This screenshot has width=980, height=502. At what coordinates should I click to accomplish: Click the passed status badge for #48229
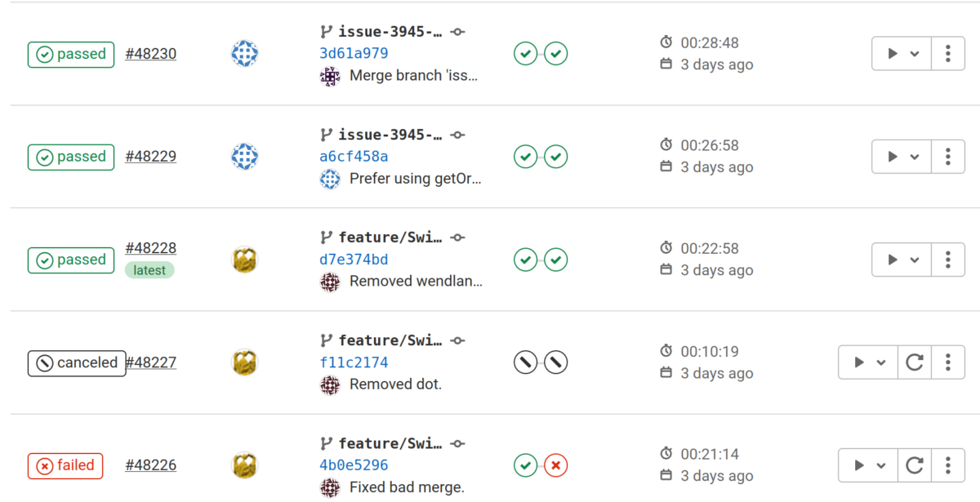click(71, 157)
